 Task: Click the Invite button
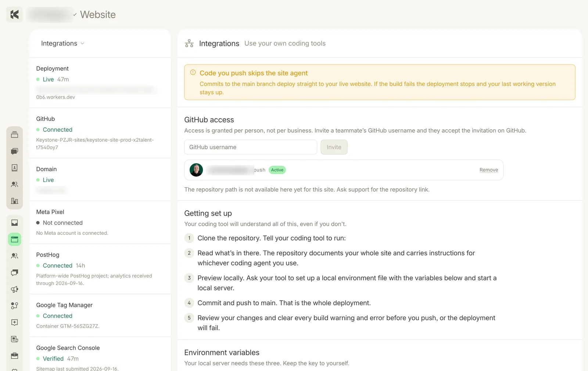tap(334, 147)
